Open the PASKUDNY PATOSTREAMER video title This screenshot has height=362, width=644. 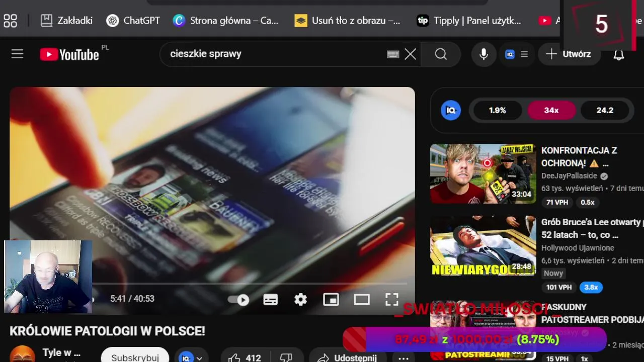[592, 313]
